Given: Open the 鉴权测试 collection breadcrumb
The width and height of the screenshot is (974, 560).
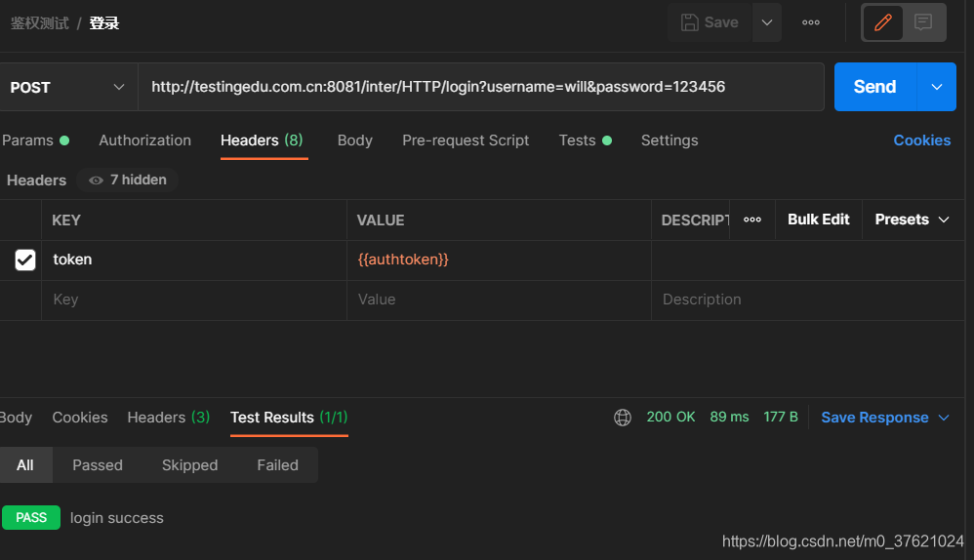Looking at the screenshot, I should 39,23.
